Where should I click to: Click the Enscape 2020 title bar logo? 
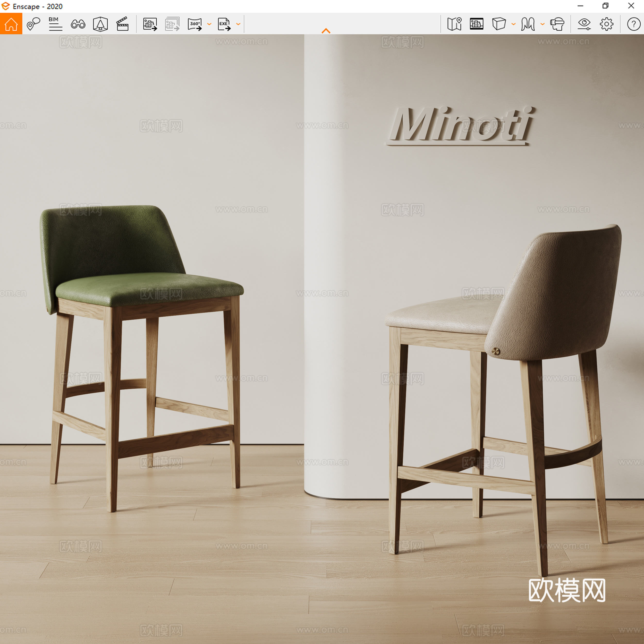point(6,6)
